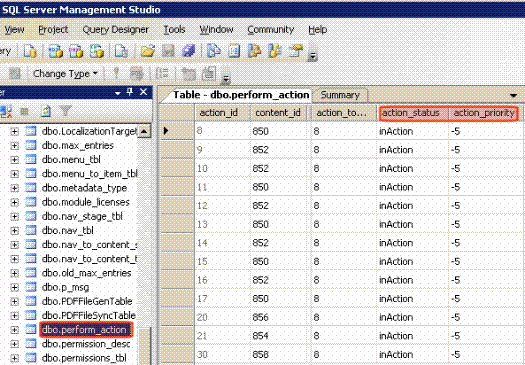Click the row selector for action_id 8
Screen dimensions: 525x365
[176, 131]
